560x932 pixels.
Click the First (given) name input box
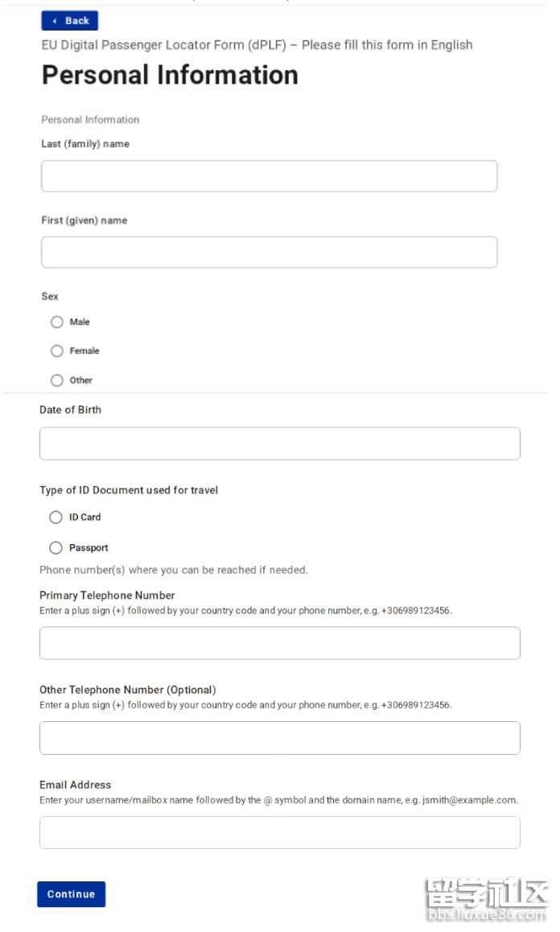269,252
